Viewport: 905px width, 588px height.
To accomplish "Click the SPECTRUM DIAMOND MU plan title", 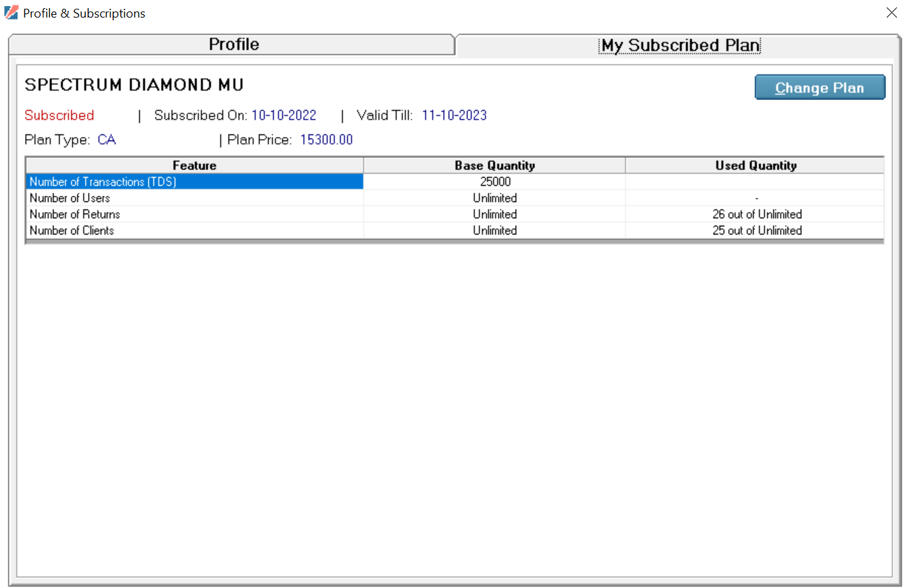I will 134,85.
